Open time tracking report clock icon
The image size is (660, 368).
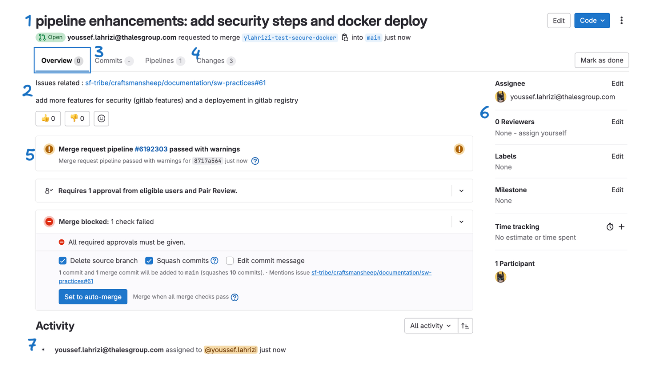click(x=609, y=227)
